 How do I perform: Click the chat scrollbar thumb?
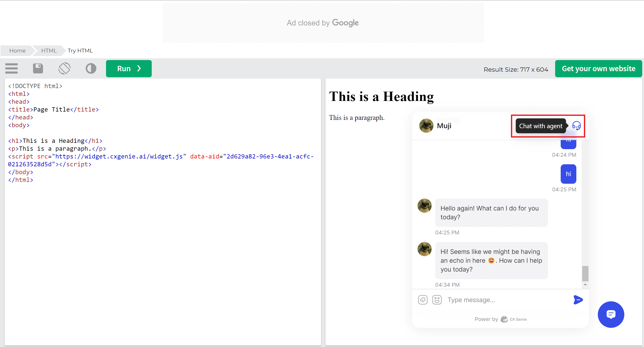click(585, 273)
